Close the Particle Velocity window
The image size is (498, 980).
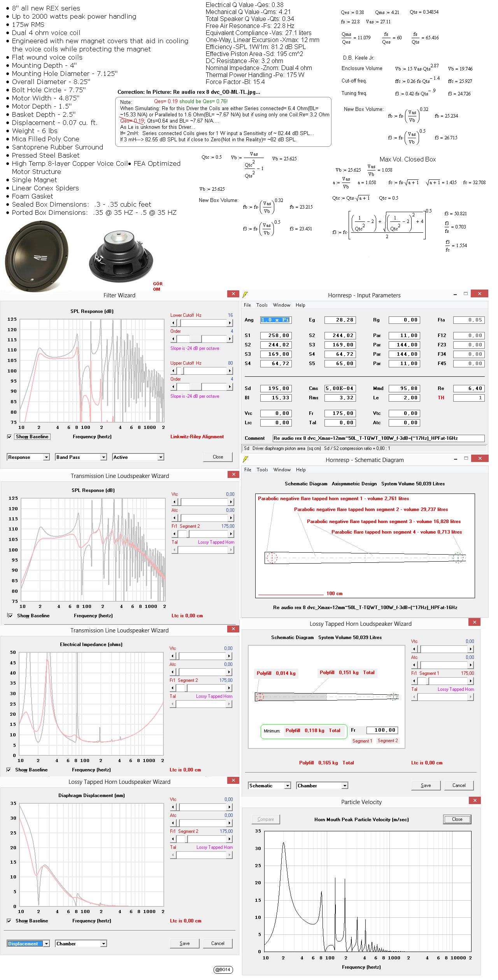(475, 800)
